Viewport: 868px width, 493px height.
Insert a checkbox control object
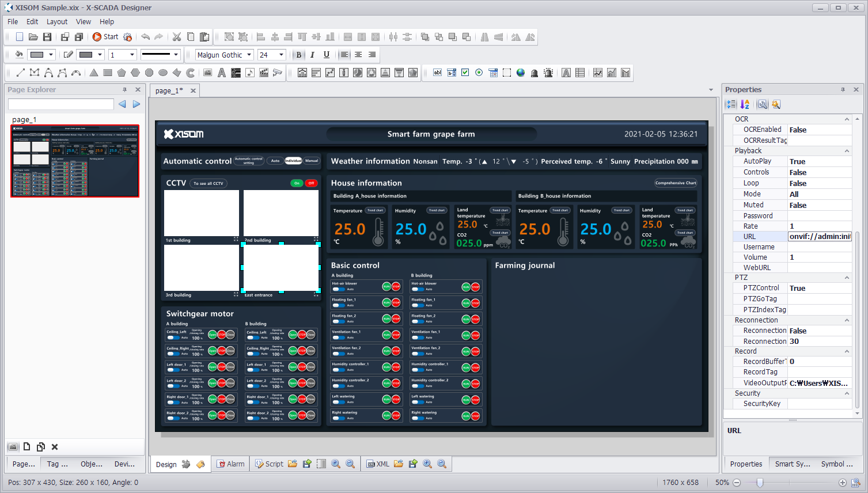[x=465, y=73]
